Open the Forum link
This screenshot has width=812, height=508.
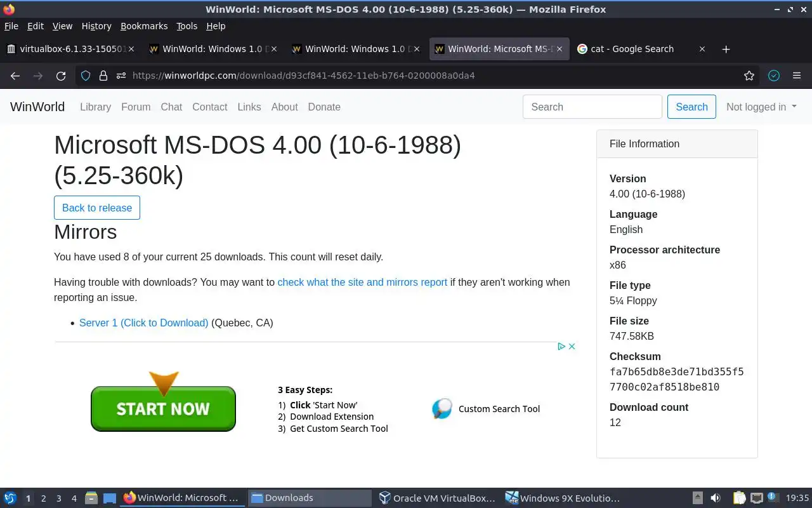pyautogui.click(x=136, y=107)
